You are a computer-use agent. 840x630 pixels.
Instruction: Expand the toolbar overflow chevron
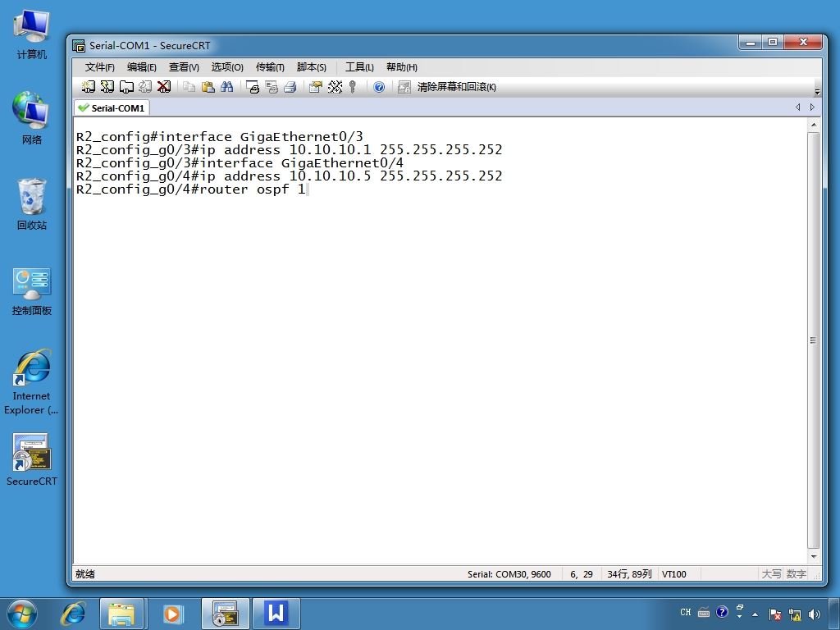pos(817,92)
